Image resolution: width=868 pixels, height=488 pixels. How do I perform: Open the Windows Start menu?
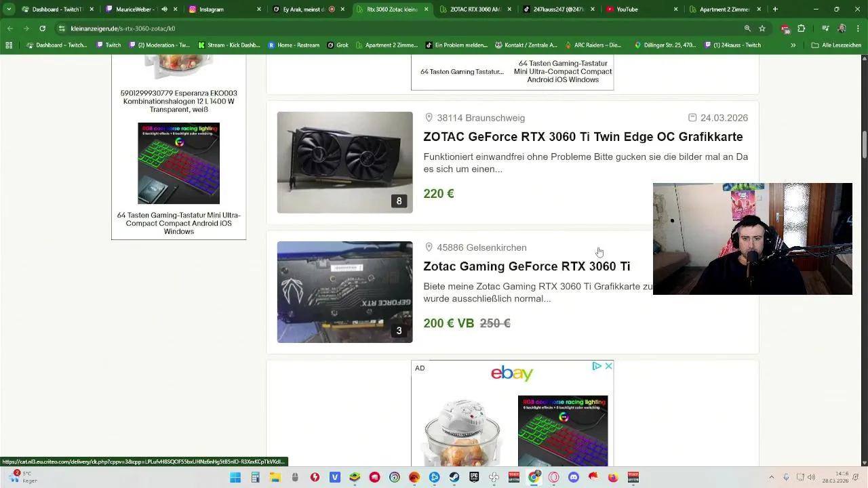click(235, 477)
